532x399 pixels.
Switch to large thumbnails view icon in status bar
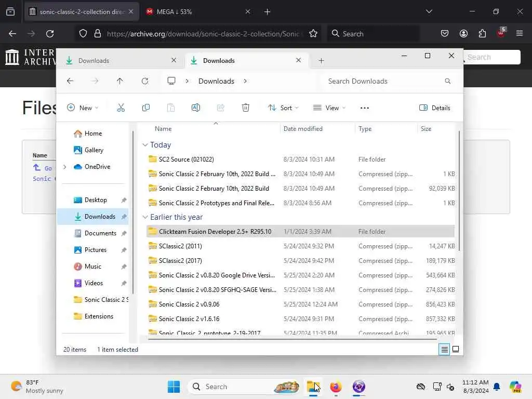[x=456, y=349]
